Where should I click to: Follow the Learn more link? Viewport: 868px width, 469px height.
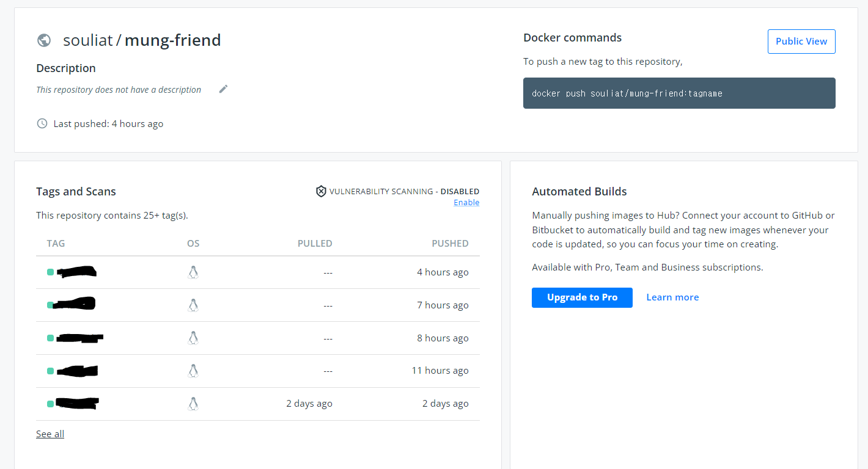point(672,297)
